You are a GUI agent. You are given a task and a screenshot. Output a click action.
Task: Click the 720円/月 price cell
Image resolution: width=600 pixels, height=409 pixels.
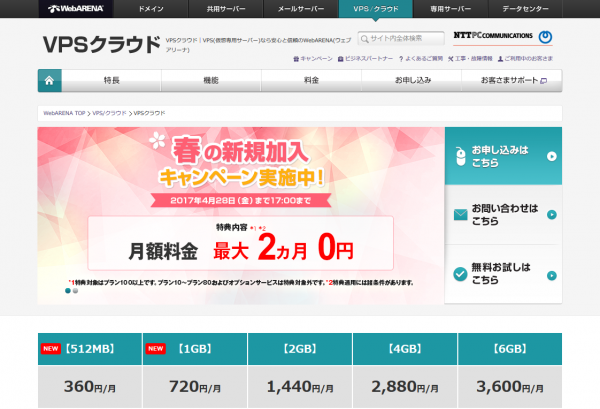click(x=195, y=387)
